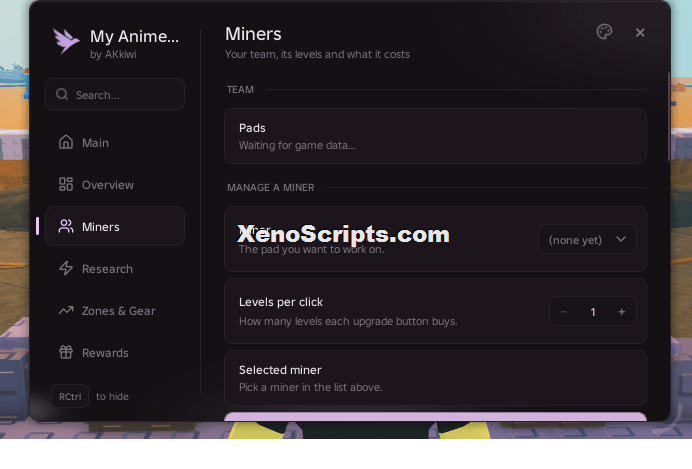Click the Research lightning icon
This screenshot has width=692, height=469.
click(x=66, y=268)
